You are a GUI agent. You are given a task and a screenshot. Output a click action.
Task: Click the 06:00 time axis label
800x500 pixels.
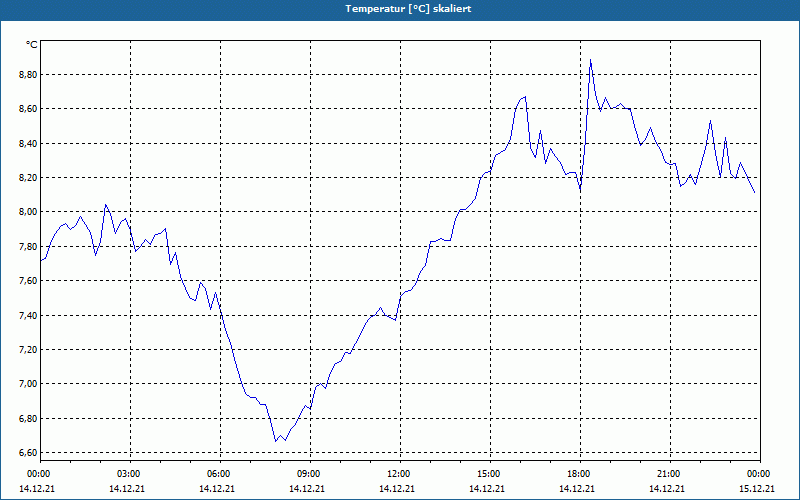point(217,474)
